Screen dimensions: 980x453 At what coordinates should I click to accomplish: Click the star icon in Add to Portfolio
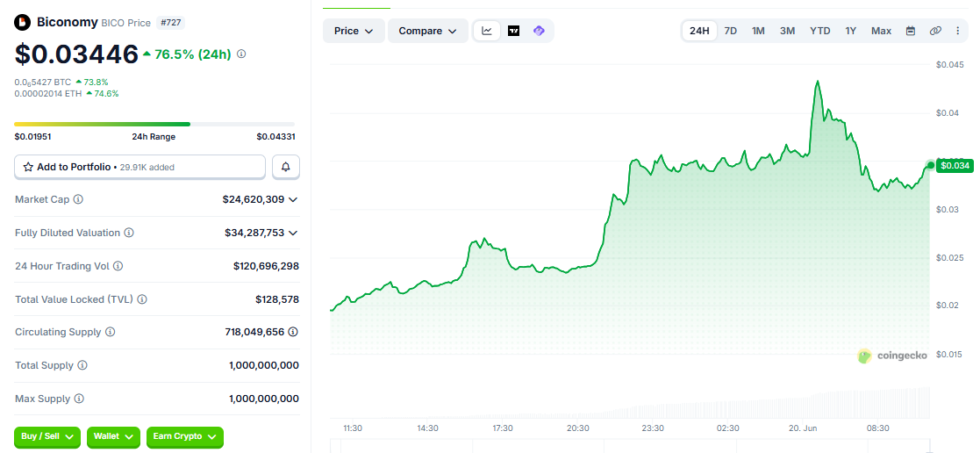coord(28,167)
